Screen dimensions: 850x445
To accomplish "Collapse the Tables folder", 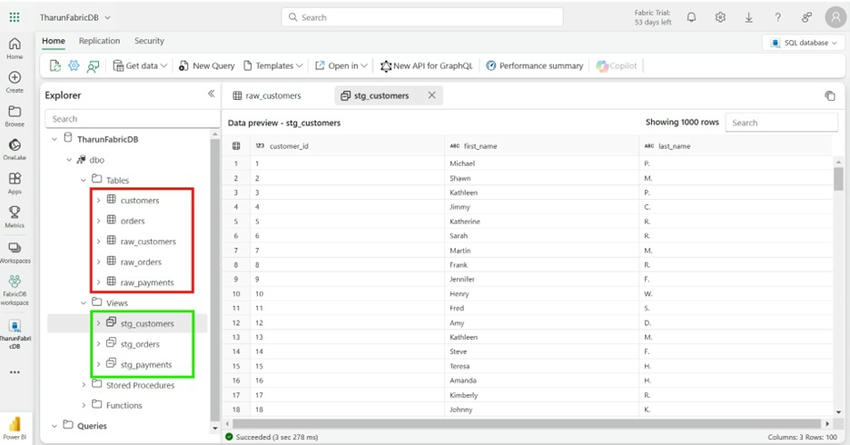I will coord(83,180).
